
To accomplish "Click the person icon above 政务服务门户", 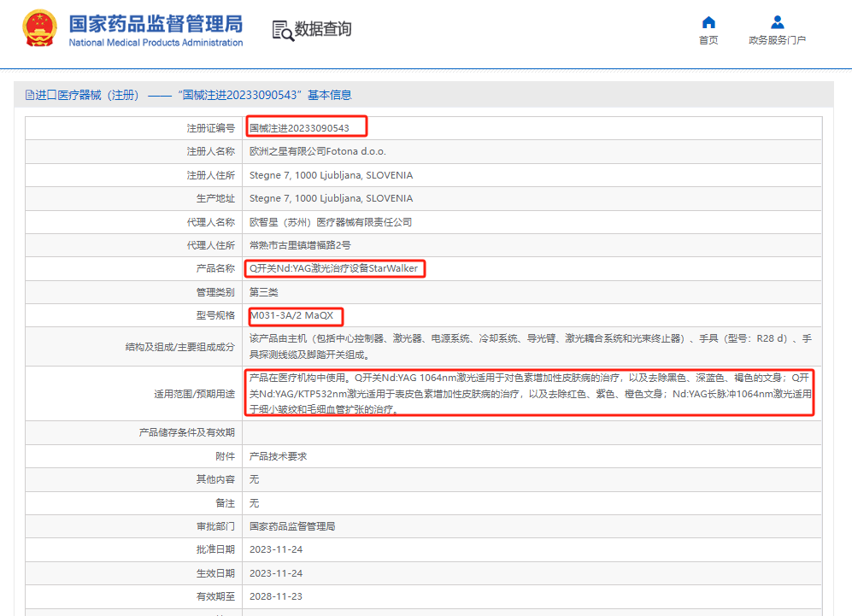I will [x=777, y=22].
